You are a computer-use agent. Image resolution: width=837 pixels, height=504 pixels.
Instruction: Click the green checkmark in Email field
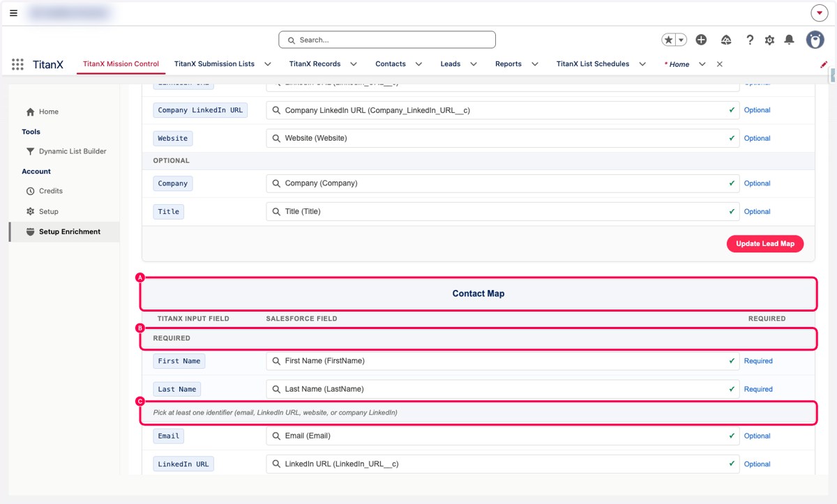(732, 436)
